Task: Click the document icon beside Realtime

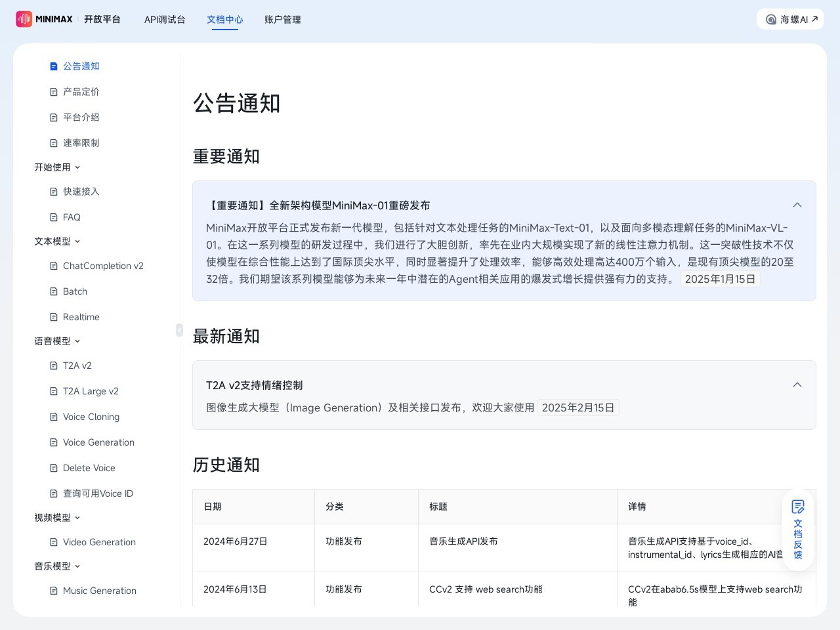Action: pos(54,317)
